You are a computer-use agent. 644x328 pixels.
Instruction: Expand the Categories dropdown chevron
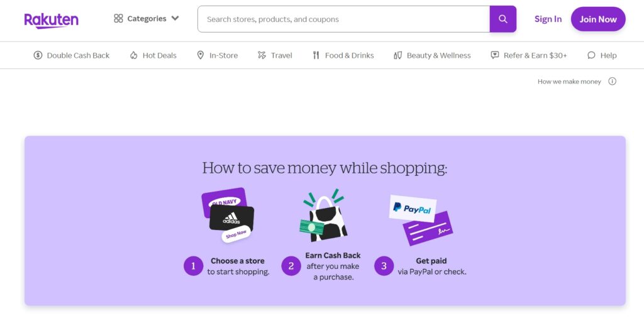point(175,18)
